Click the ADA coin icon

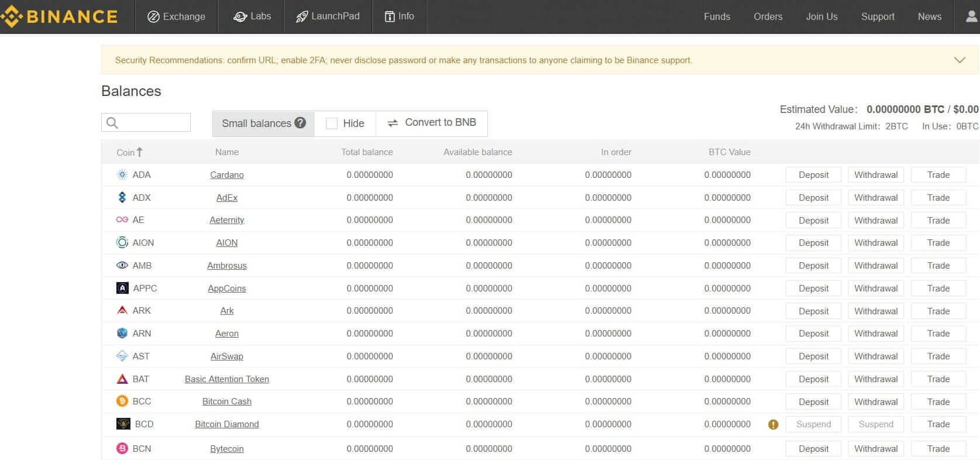pos(122,174)
